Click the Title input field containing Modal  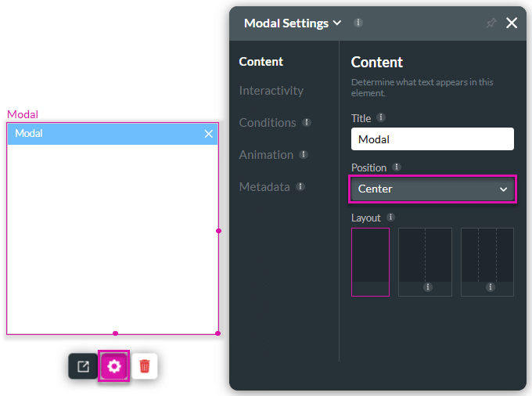[x=432, y=139]
